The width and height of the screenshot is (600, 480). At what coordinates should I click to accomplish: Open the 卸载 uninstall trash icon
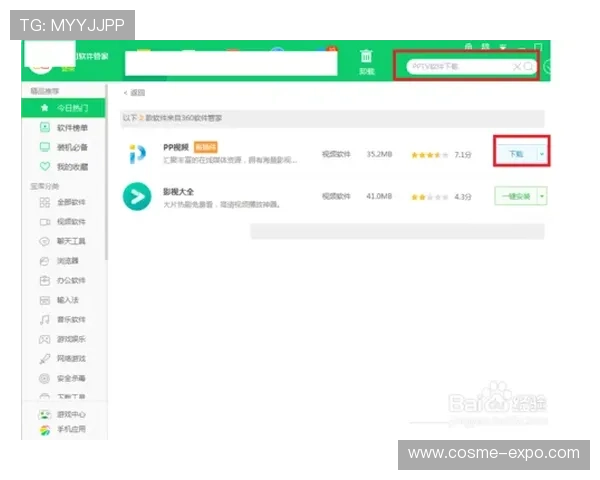point(366,62)
